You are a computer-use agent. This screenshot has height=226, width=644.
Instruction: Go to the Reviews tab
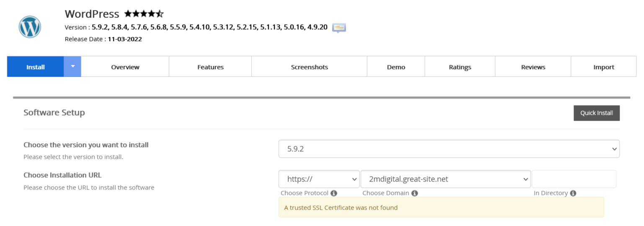pyautogui.click(x=533, y=67)
